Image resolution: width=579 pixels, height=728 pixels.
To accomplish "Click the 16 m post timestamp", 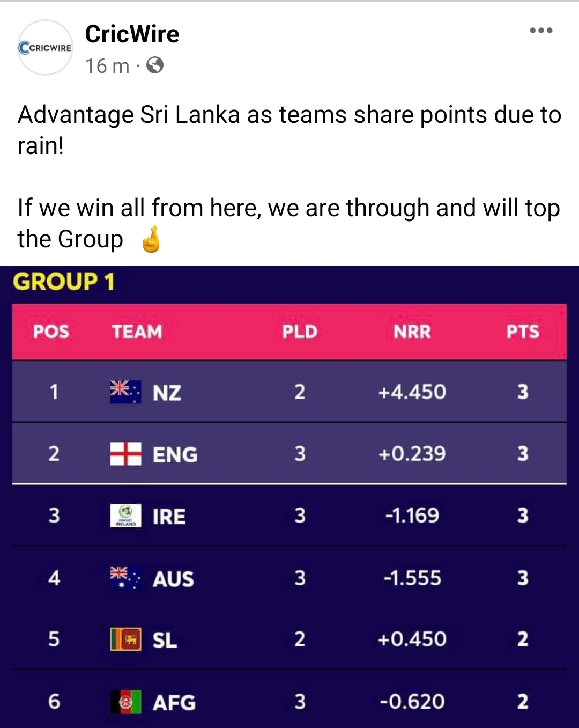I will pos(107,66).
